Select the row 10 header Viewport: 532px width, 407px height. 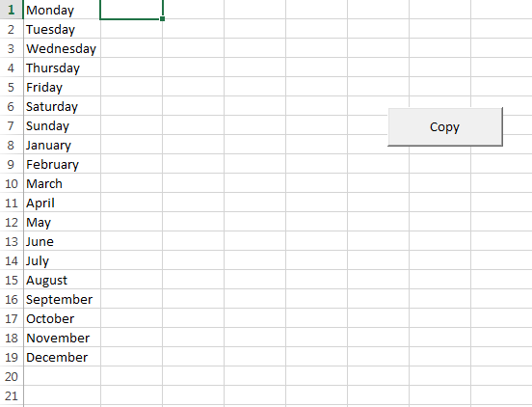coord(12,183)
